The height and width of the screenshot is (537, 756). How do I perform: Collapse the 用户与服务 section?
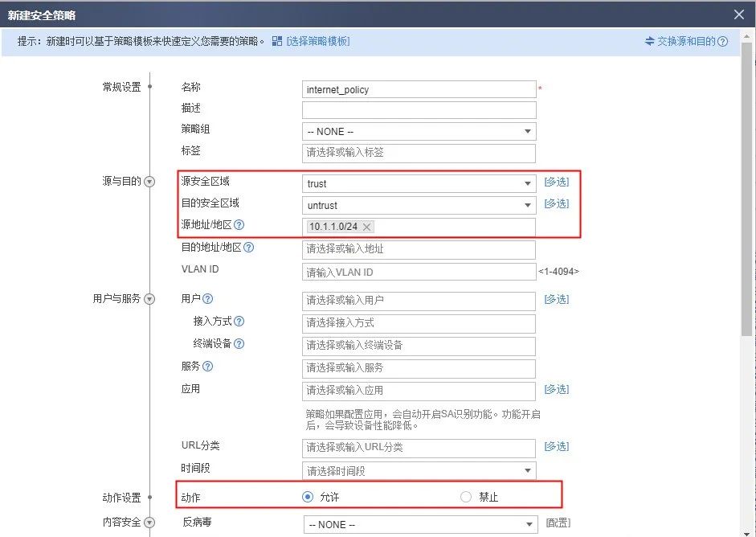coord(149,299)
